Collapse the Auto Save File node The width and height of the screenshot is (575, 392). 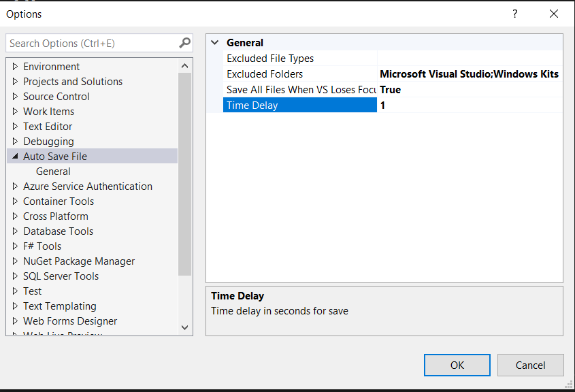(x=15, y=157)
